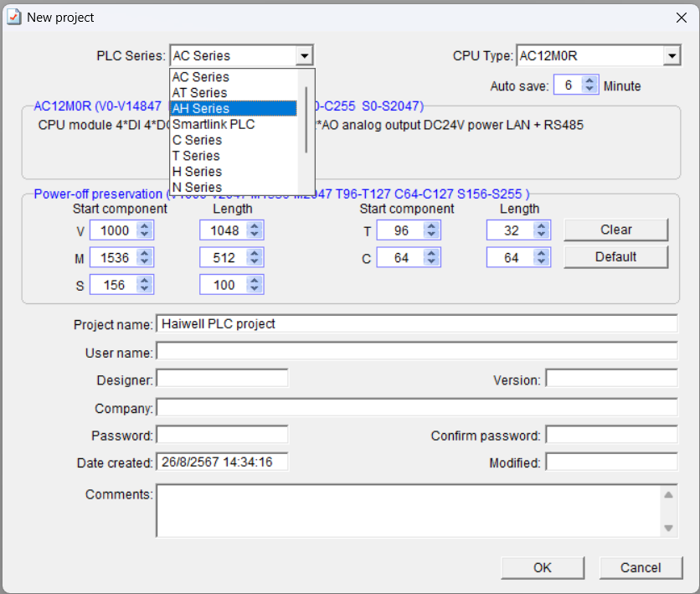Adjust the C length spinner arrows
This screenshot has height=594, width=700.
tap(543, 258)
